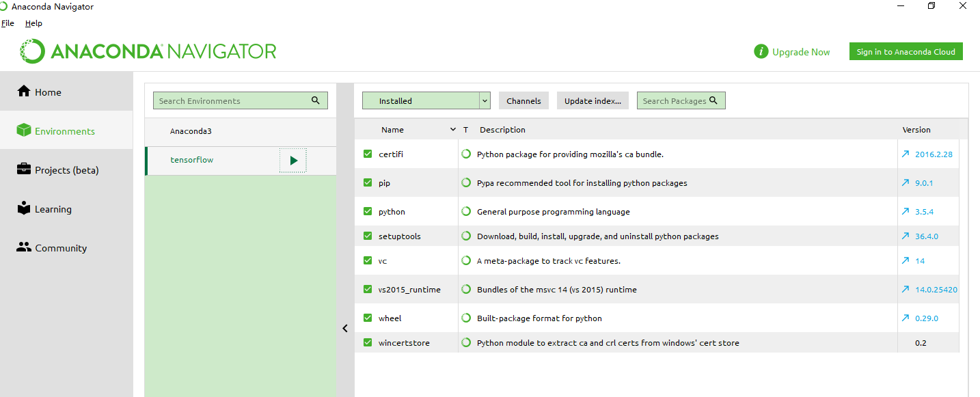
Task: Toggle the setuptools package checkbox
Action: tap(368, 236)
